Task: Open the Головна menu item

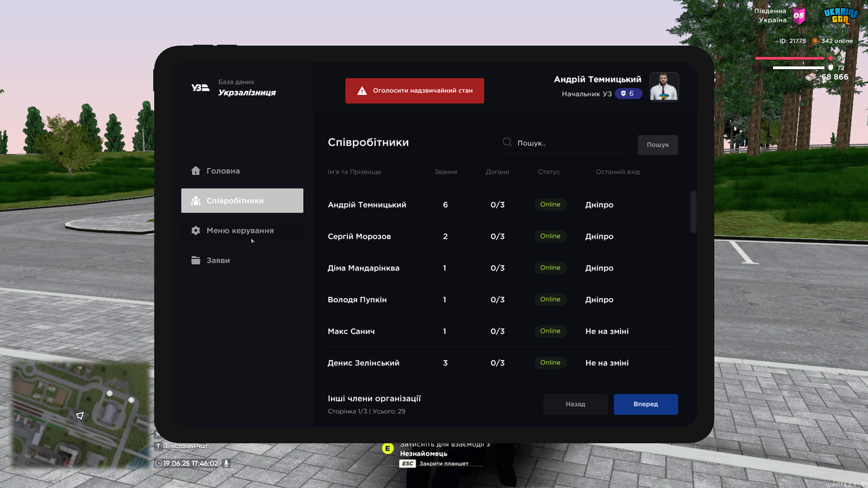Action: tap(242, 171)
